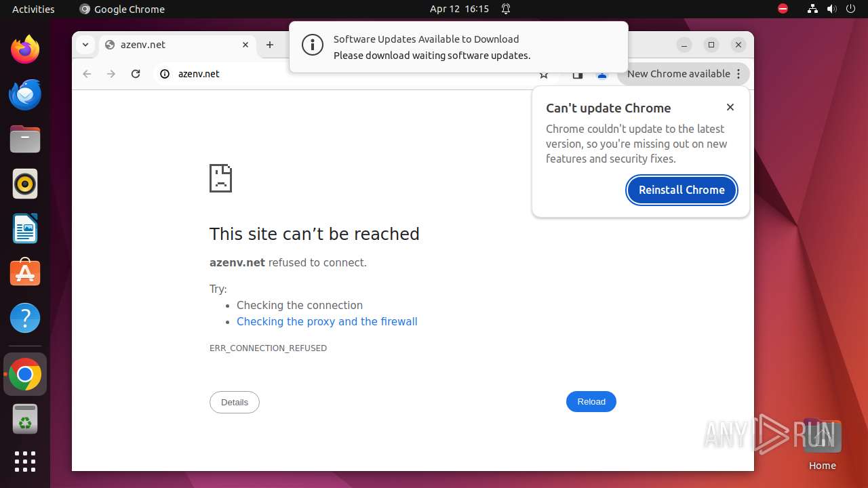Click the Details button

coord(235,402)
